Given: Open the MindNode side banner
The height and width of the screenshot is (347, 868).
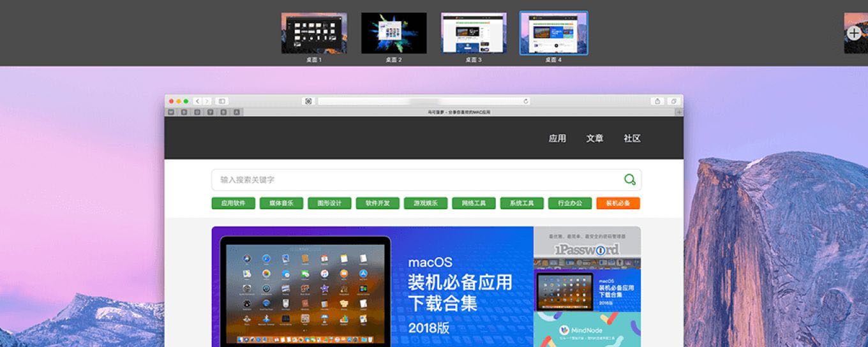Looking at the screenshot, I should (587, 329).
